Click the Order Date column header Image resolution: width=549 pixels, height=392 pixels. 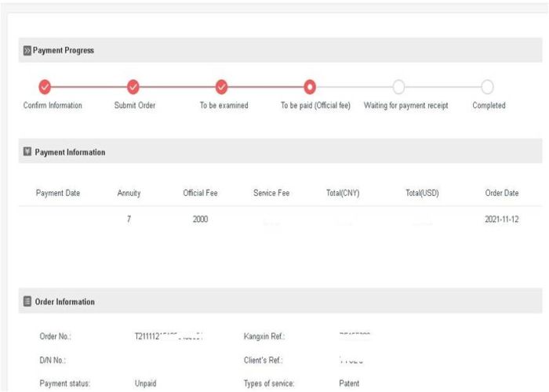pos(501,193)
